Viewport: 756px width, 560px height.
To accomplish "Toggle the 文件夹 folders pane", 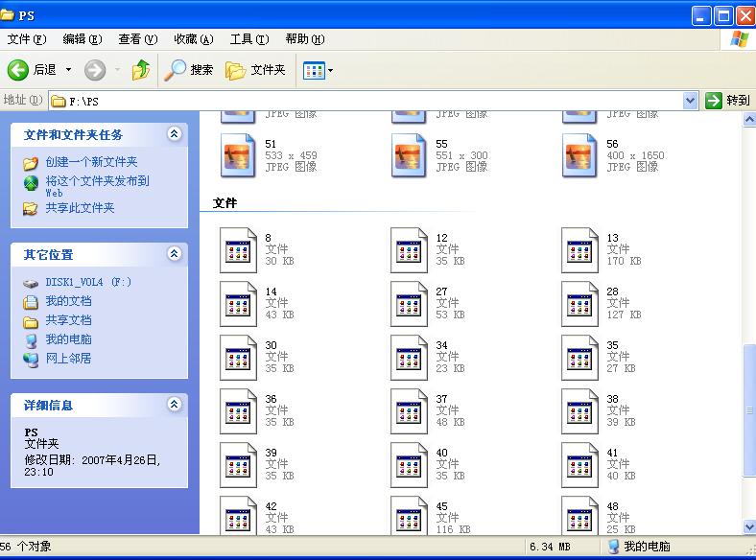I will tap(255, 70).
